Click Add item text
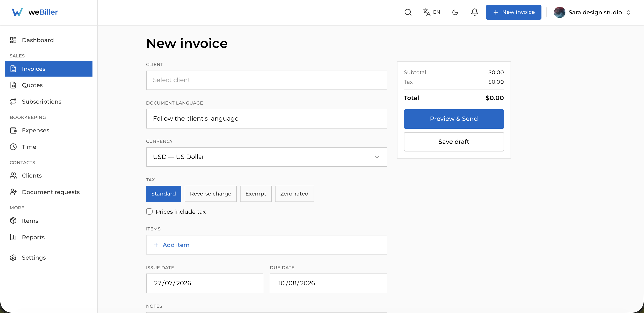644x313 pixels. pos(176,245)
